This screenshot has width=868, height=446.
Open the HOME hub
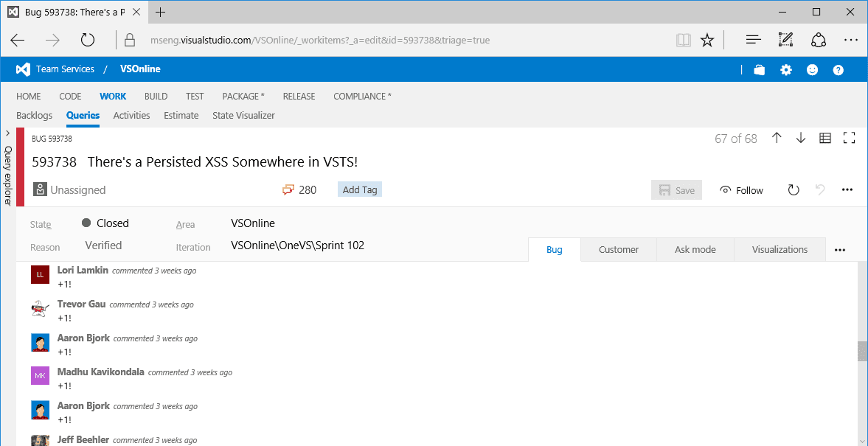(29, 97)
